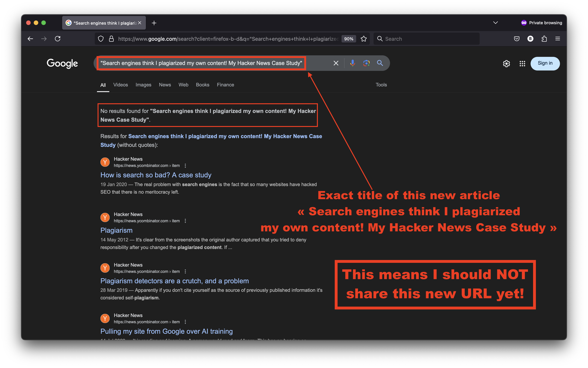Open the tracking protection shield icon
The width and height of the screenshot is (588, 368).
(101, 39)
